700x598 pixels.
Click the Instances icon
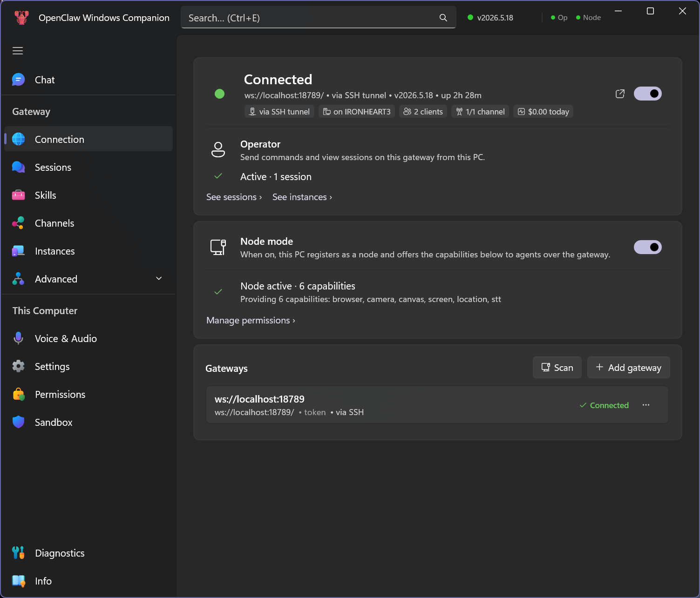coord(19,251)
